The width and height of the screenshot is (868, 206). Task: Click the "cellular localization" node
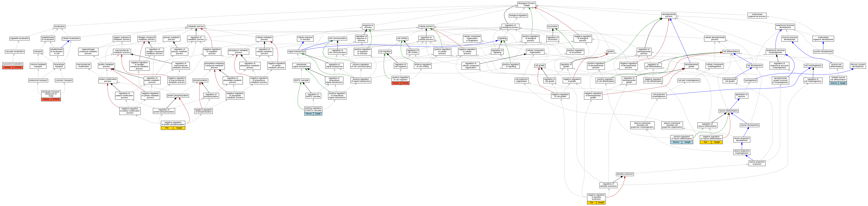point(71,39)
